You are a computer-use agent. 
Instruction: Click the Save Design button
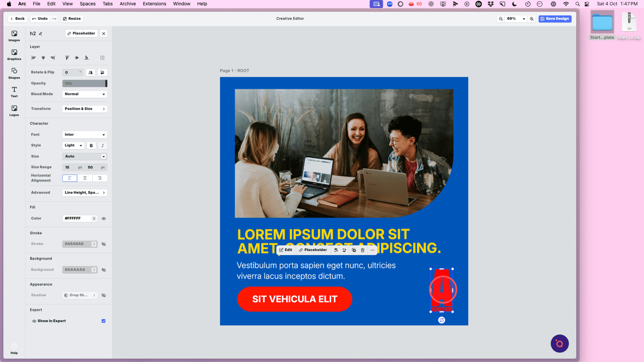point(555,19)
